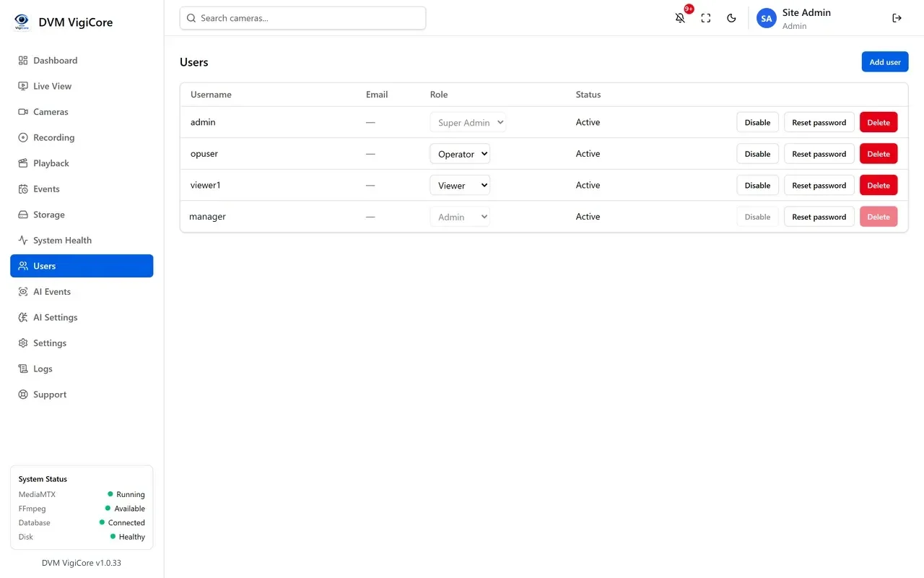Disable the viewer1 account

pos(757,185)
